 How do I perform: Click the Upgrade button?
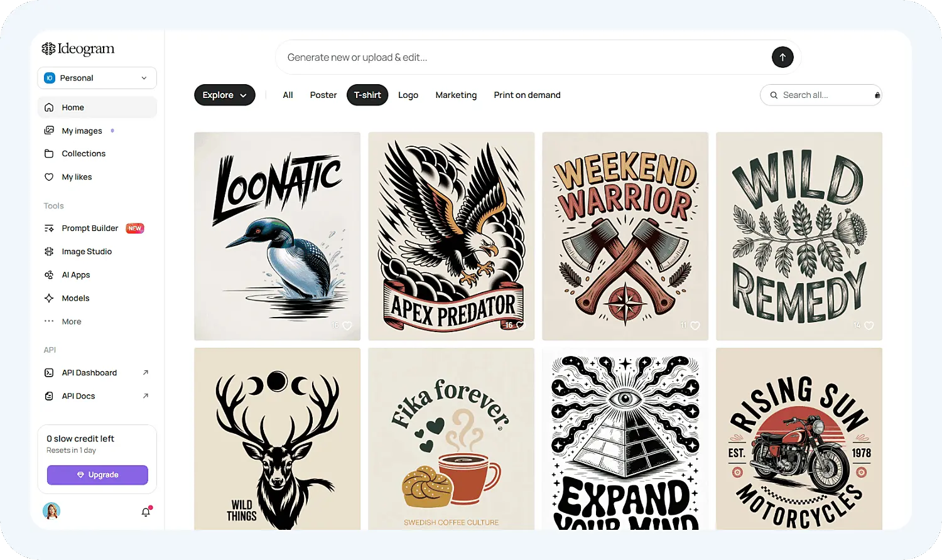[97, 475]
